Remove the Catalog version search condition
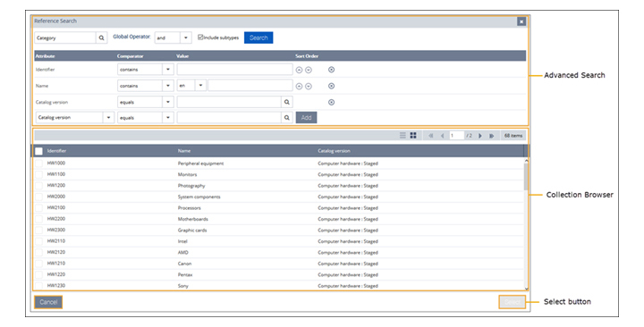644x327 pixels. click(332, 102)
